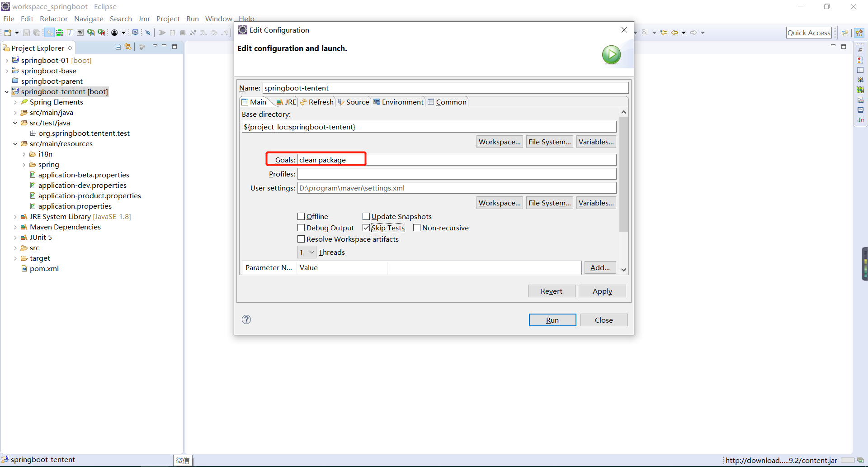Click the Skip All Breakpoints toolbar icon
Screen dimensions: 868x467
148,33
